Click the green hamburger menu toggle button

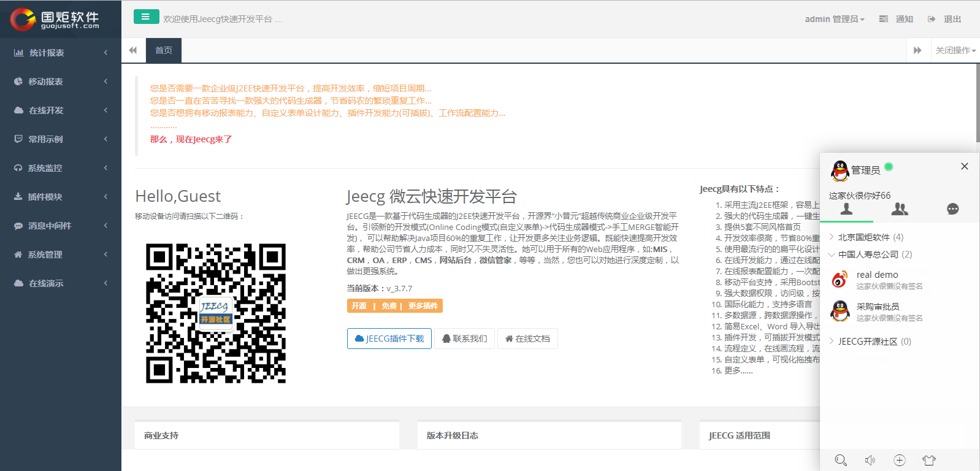click(146, 17)
